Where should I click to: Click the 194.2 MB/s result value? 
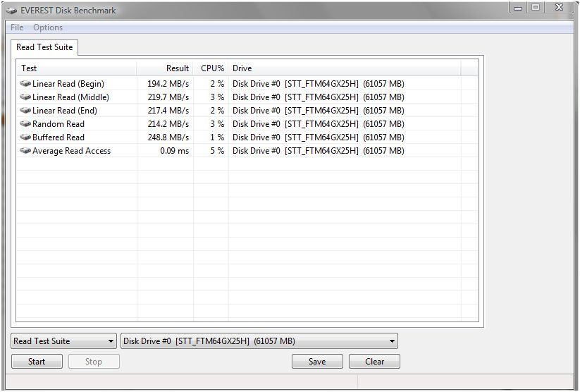coord(168,84)
